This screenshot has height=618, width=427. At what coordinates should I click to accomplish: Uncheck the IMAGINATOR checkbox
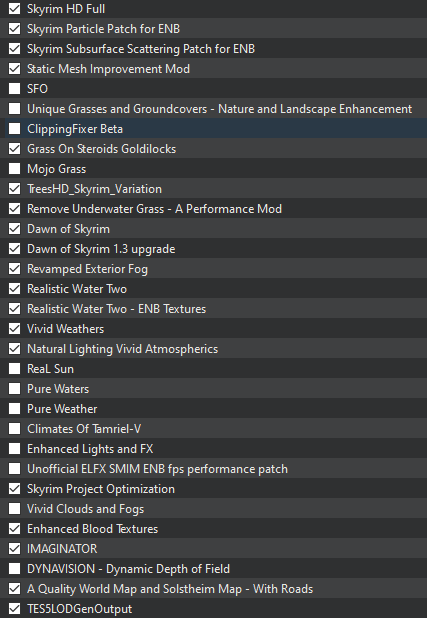[x=15, y=549]
